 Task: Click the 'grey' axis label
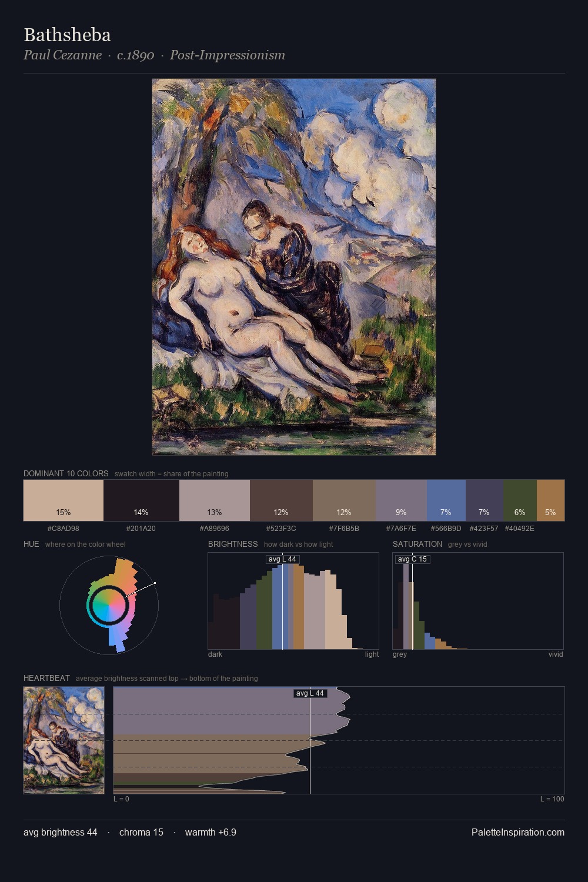pyautogui.click(x=400, y=654)
